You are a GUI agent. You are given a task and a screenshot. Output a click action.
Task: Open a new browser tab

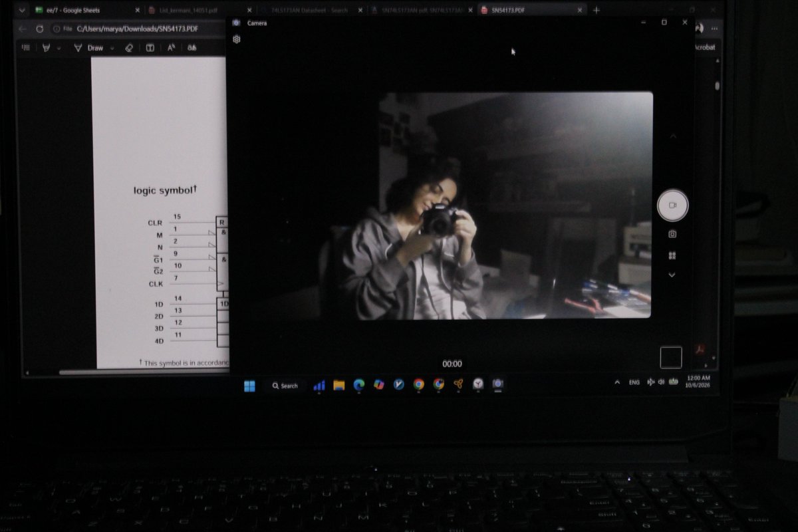pyautogui.click(x=597, y=11)
